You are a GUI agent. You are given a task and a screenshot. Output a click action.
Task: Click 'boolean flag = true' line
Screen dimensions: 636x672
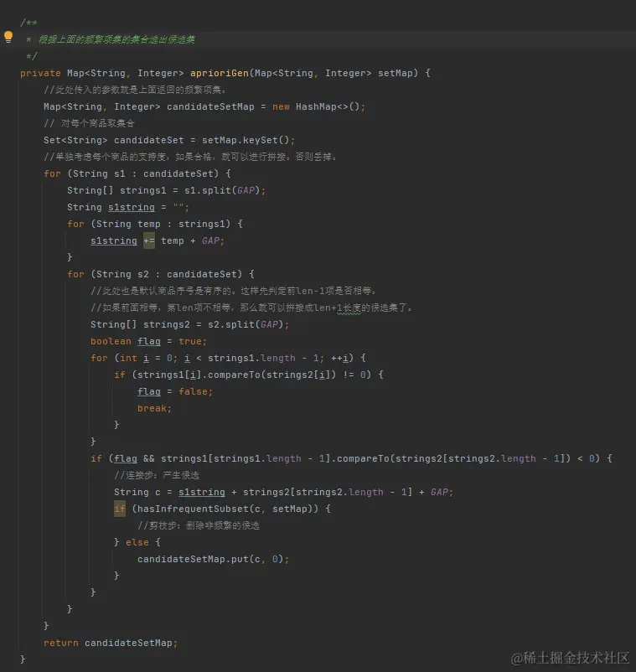tap(148, 341)
